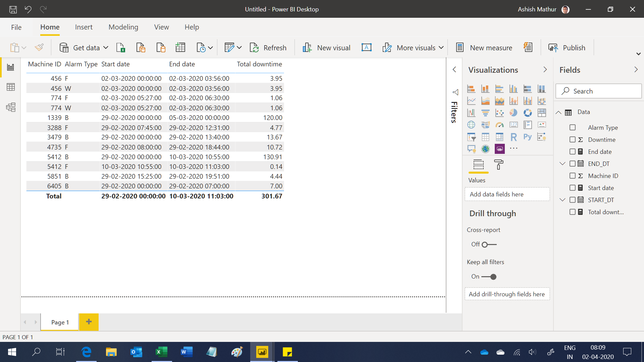Image resolution: width=644 pixels, height=362 pixels.
Task: Click the Excel workbook import icon
Action: click(x=120, y=48)
